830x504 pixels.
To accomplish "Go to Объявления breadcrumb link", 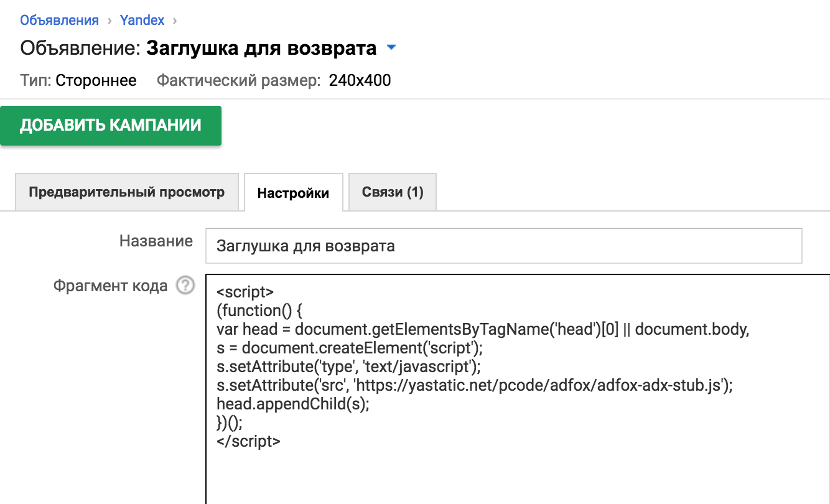I will click(59, 20).
